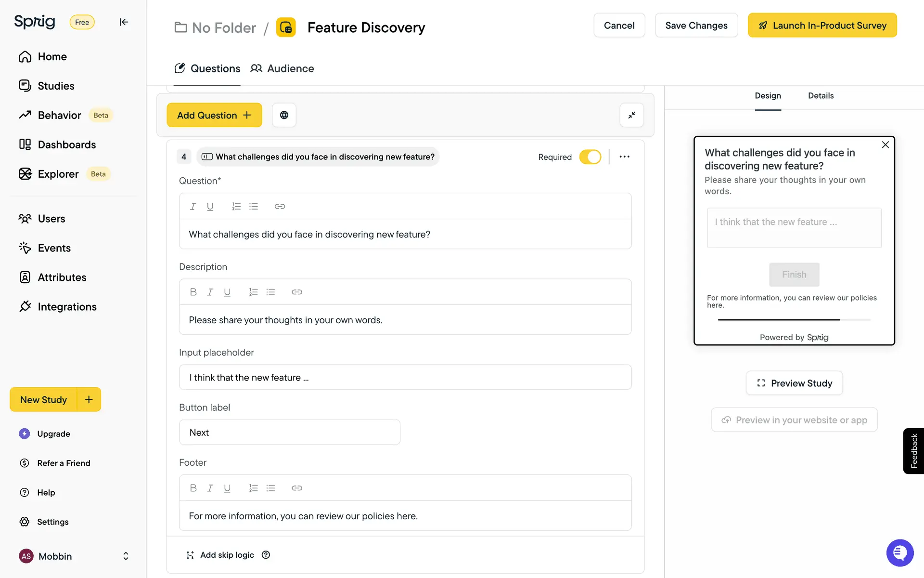Click the Button label input field
Image resolution: width=924 pixels, height=578 pixels.
tap(289, 433)
